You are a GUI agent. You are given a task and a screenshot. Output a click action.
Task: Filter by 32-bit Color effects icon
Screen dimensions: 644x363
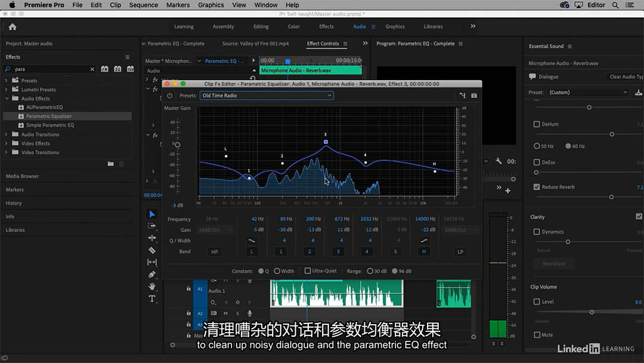click(117, 69)
